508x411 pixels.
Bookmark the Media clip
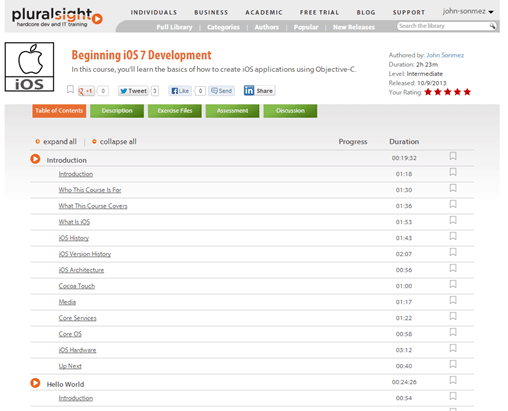[453, 300]
